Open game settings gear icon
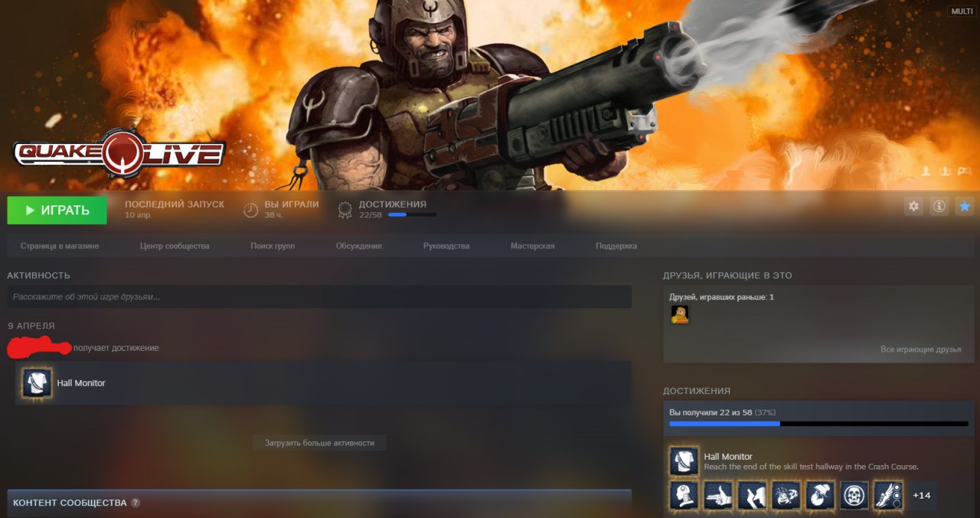Screen dimensions: 980x518 tap(913, 206)
